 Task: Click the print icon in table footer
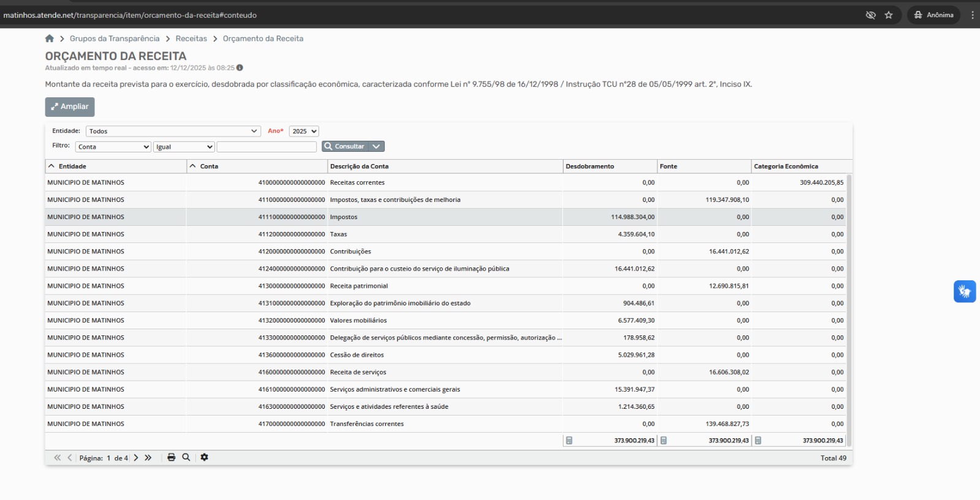171,457
